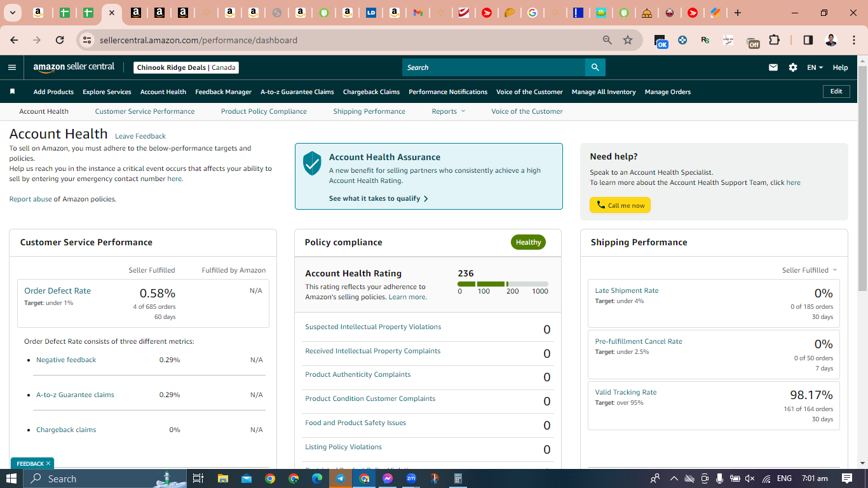Select the Customer Service Performance tab

[x=145, y=111]
